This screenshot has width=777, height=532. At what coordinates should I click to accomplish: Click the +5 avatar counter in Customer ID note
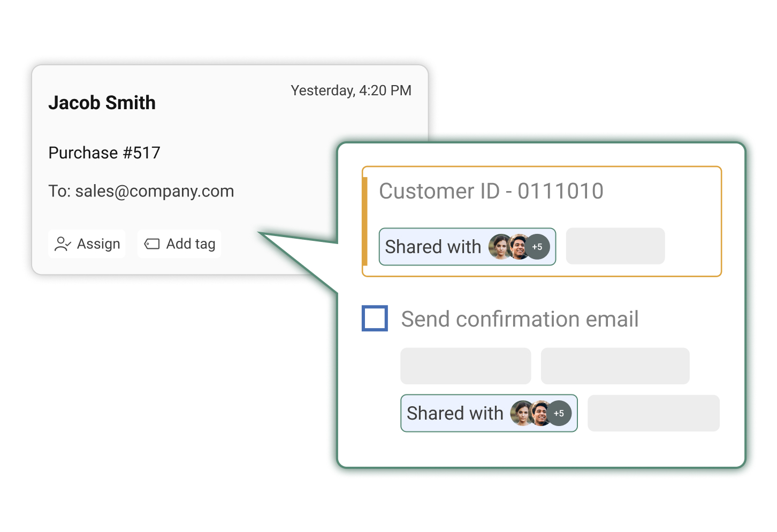pyautogui.click(x=537, y=247)
